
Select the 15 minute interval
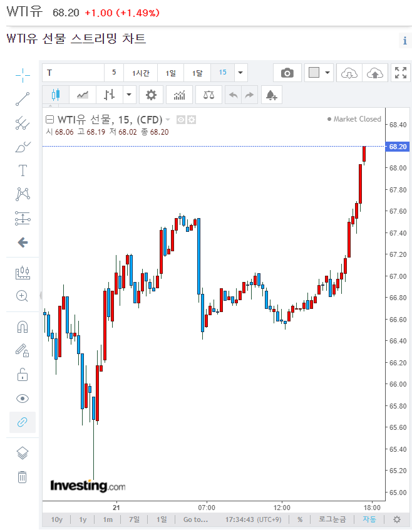(x=222, y=73)
